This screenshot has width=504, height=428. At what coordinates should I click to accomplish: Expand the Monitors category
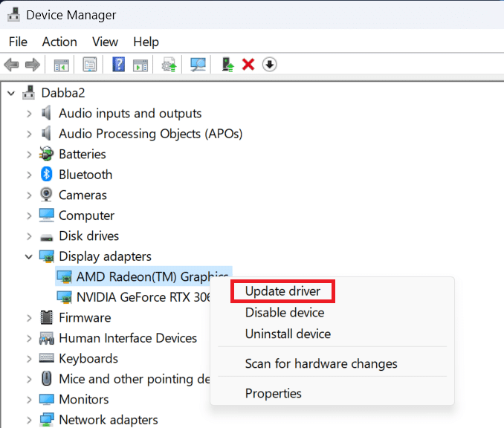pyautogui.click(x=29, y=400)
